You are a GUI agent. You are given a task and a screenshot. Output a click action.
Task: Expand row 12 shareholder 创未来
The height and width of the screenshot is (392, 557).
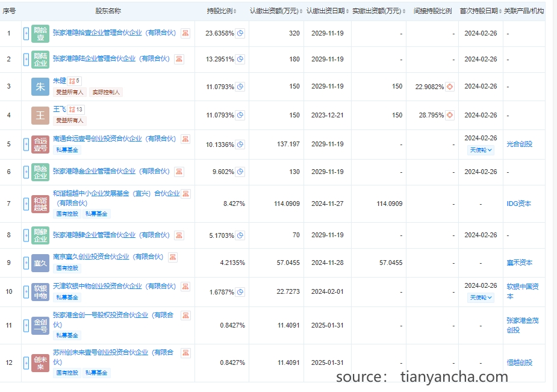point(26,362)
